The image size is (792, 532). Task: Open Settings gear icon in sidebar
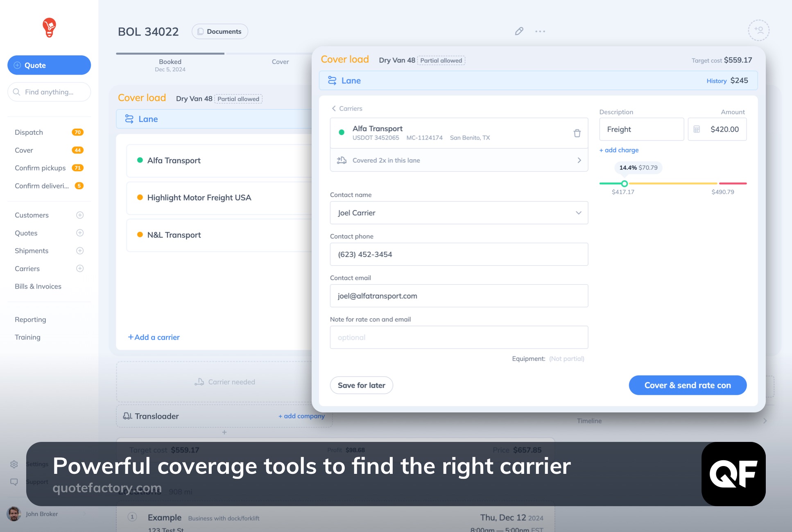click(x=14, y=464)
